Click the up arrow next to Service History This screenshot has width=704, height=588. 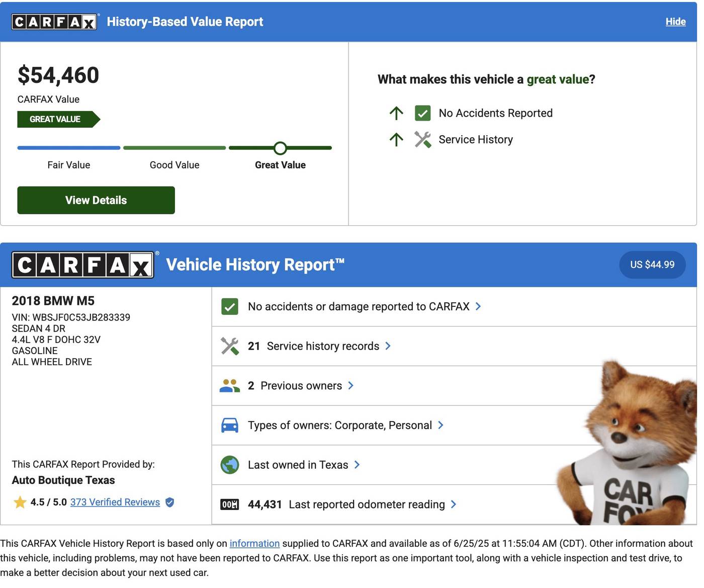(x=396, y=139)
